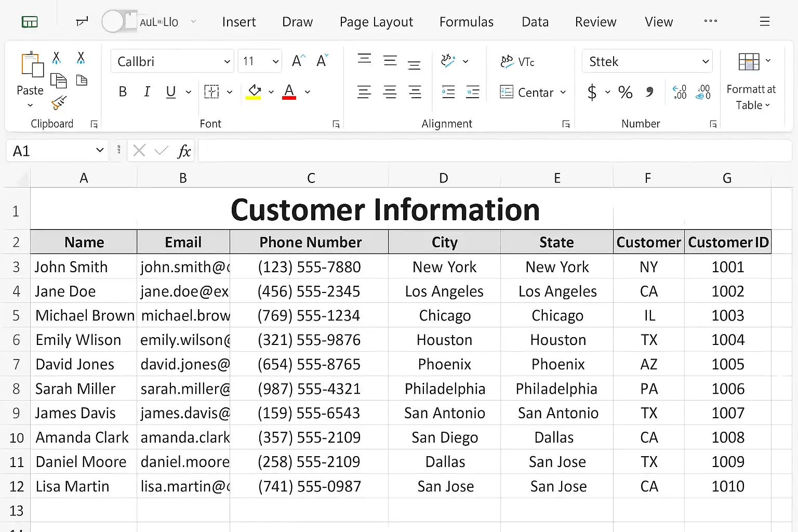The image size is (798, 532).
Task: Click the borders icon
Action: (x=211, y=92)
